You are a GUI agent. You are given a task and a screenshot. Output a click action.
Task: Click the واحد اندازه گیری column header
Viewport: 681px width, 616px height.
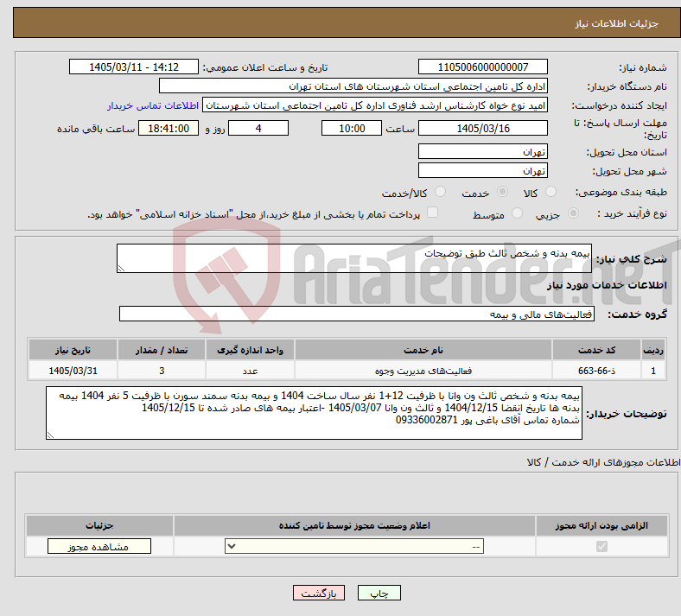pos(250,350)
